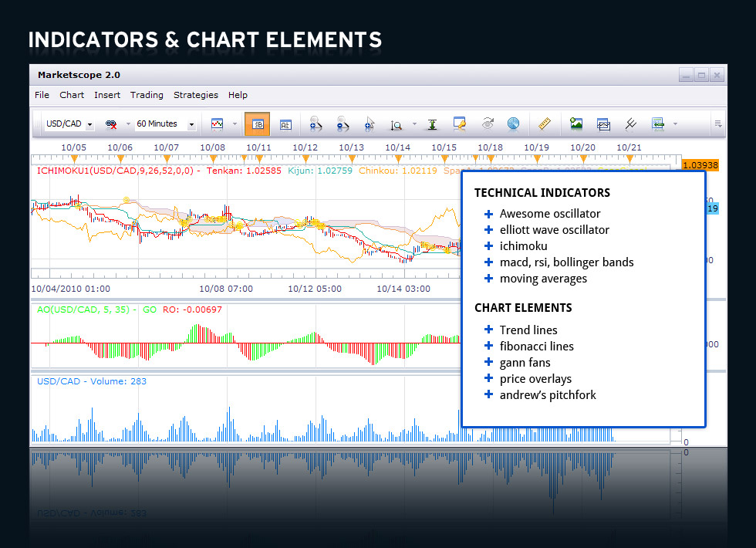Click the green vertical fit icon

coord(433,124)
